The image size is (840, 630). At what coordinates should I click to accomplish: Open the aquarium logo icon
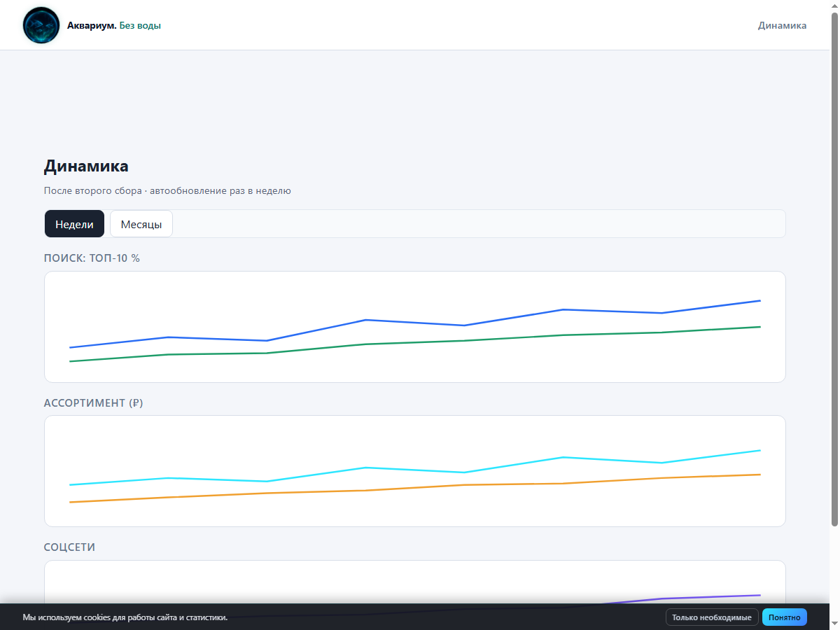tap(41, 25)
